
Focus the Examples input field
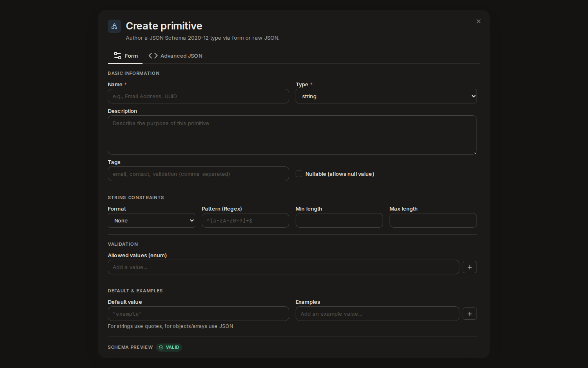[x=377, y=314]
